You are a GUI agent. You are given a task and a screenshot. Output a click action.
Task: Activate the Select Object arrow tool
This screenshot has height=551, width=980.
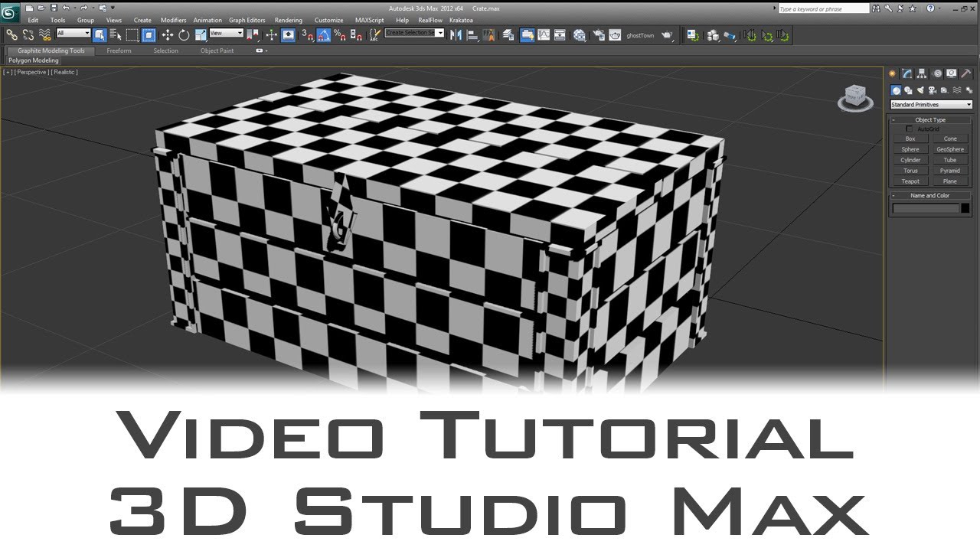[x=100, y=34]
